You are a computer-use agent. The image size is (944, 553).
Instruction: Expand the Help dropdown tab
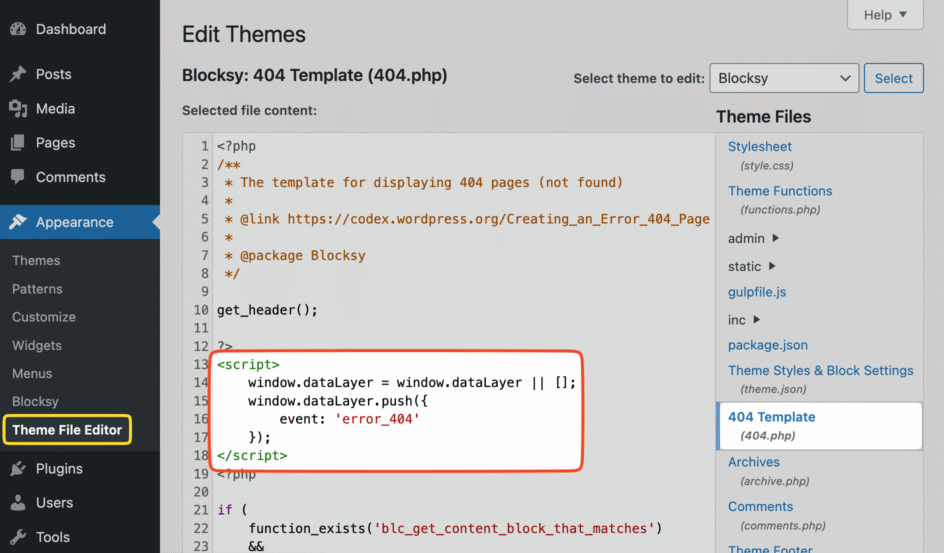(885, 14)
